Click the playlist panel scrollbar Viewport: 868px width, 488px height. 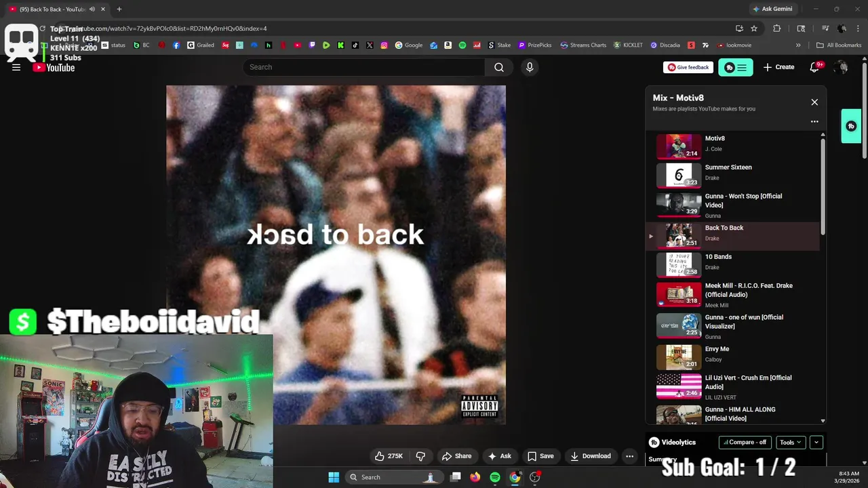click(x=823, y=186)
